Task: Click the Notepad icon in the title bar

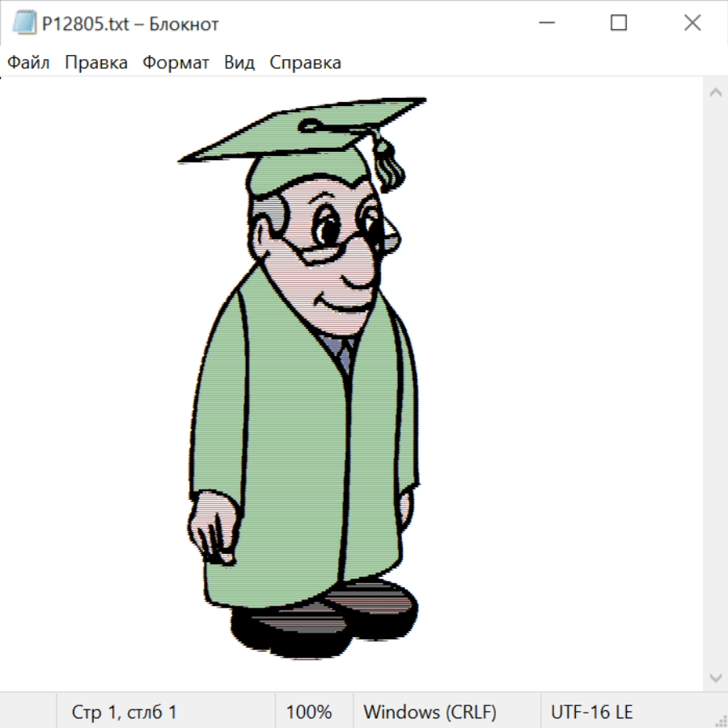Action: (23, 23)
